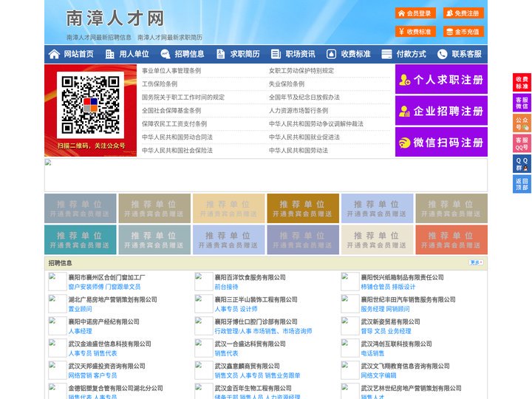Click 更多 link in 招聘信息 header
The height and width of the screenshot is (399, 532).
pyautogui.click(x=476, y=262)
